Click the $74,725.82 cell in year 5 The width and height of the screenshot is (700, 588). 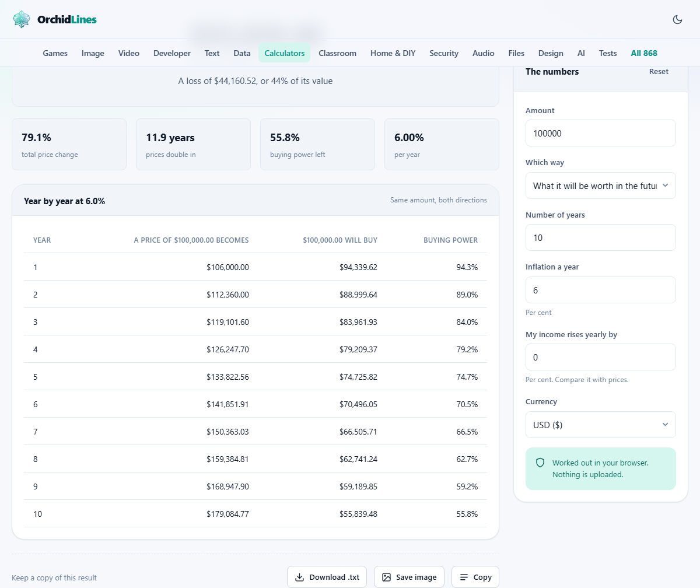(x=358, y=377)
